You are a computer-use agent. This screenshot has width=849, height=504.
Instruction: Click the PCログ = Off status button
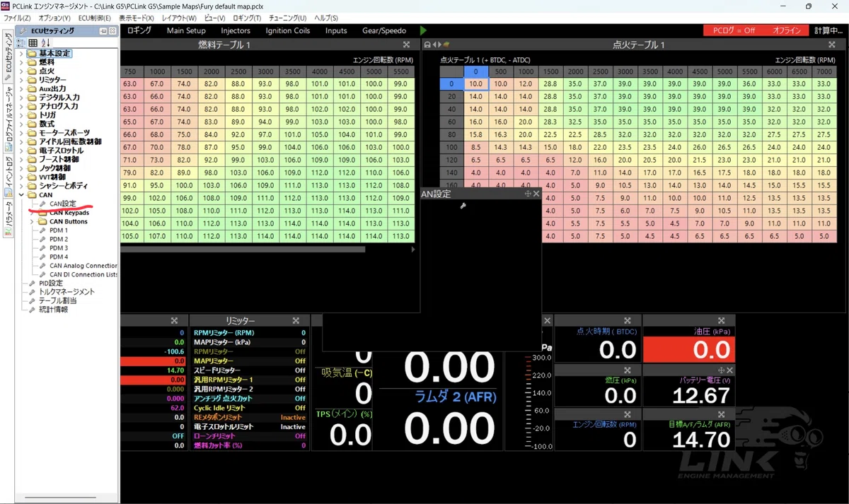coord(734,30)
